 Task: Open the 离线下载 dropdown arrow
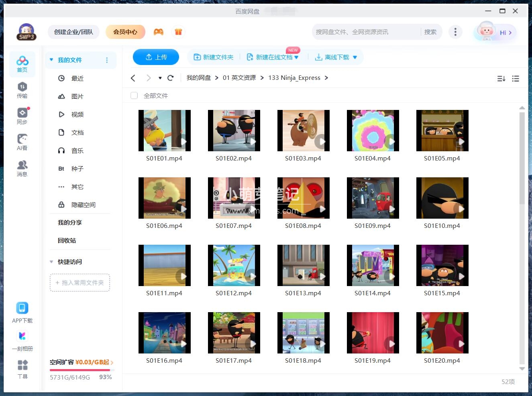click(355, 57)
